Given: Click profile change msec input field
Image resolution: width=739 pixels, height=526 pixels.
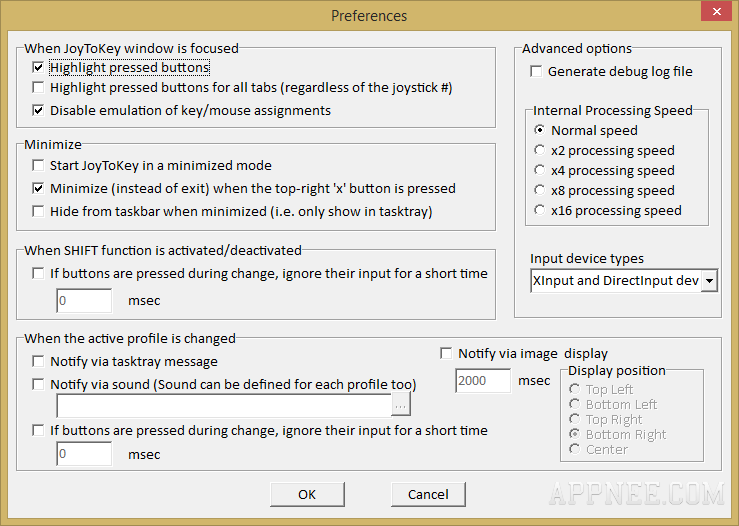Looking at the screenshot, I should 84,454.
